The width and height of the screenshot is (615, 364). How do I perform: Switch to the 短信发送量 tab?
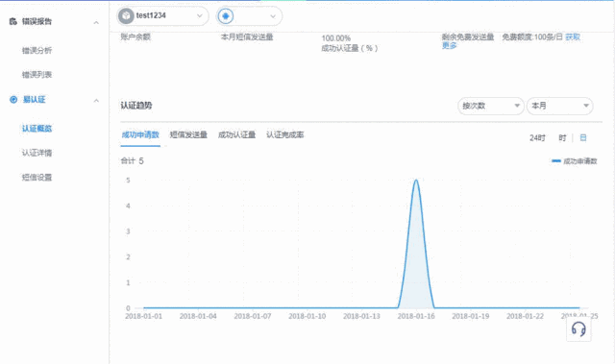[188, 134]
